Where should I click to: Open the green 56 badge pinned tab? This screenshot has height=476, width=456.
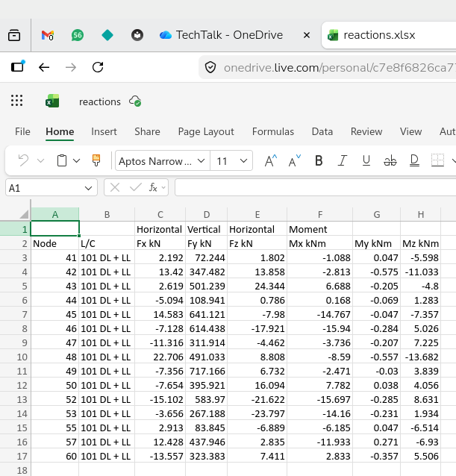(78, 35)
